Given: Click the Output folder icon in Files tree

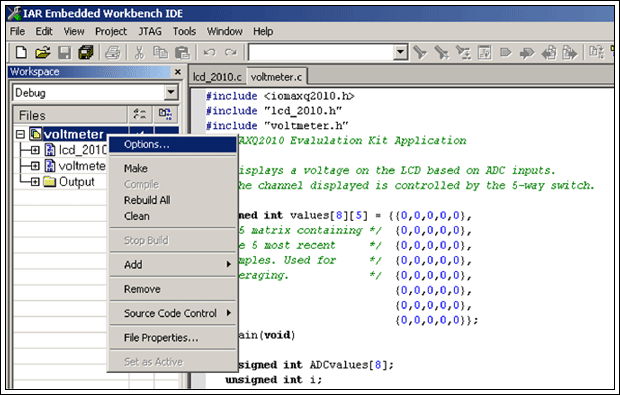Looking at the screenshot, I should [49, 181].
